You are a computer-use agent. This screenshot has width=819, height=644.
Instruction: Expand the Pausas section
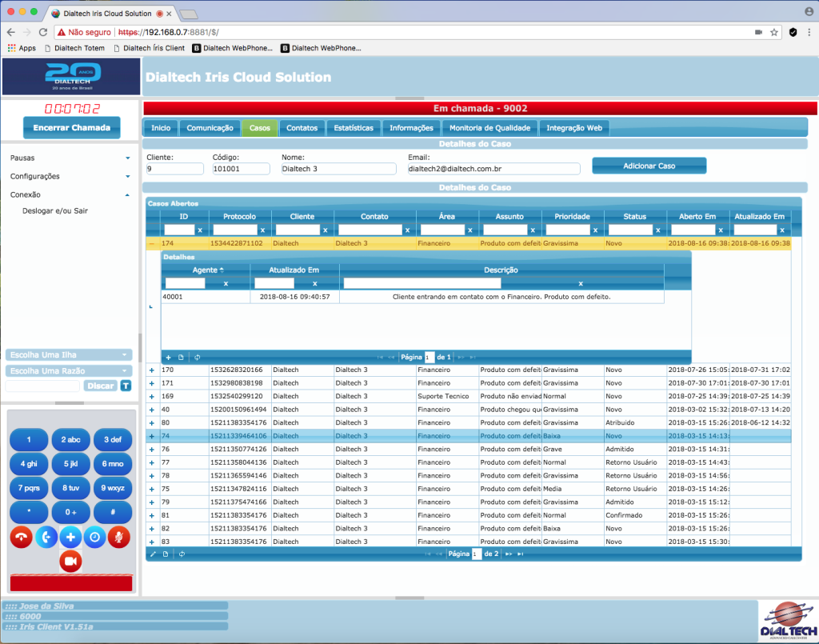[x=70, y=158]
